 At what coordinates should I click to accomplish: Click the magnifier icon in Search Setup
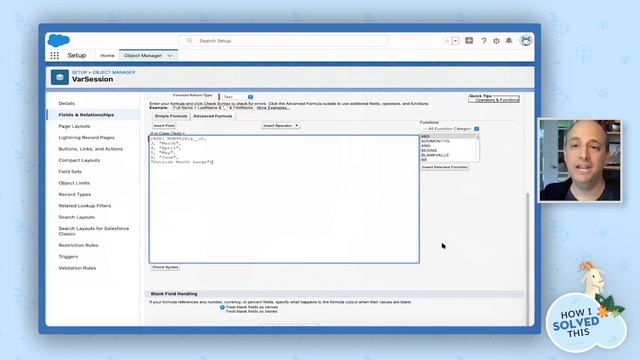189,41
